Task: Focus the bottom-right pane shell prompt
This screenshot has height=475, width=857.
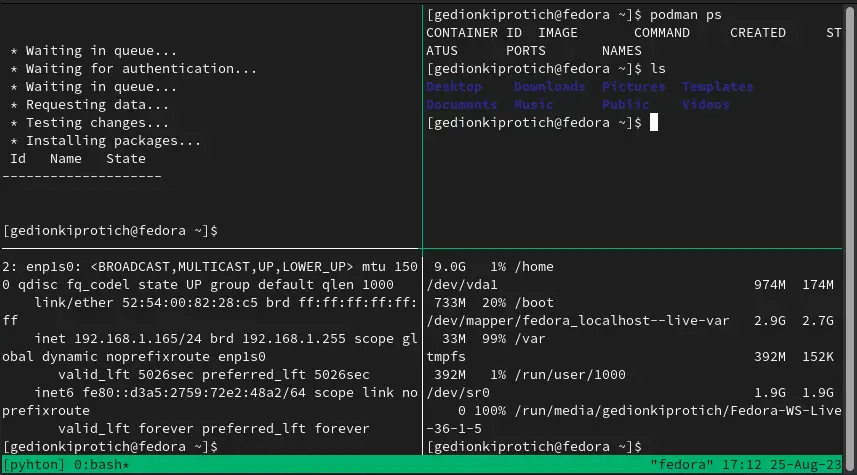Action: click(x=534, y=447)
